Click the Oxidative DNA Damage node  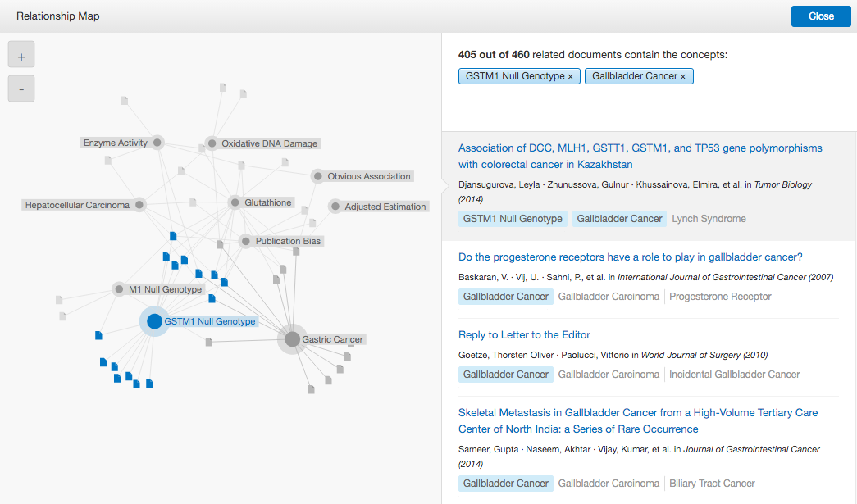click(x=212, y=143)
